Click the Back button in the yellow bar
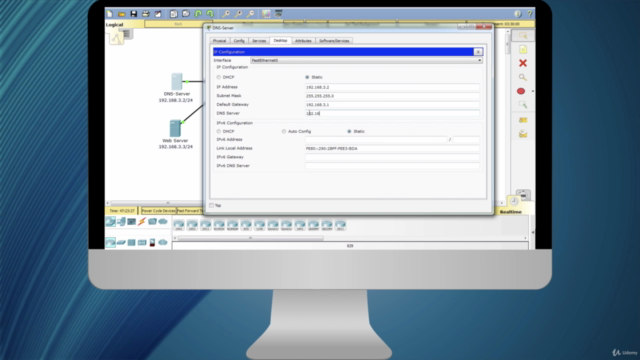The height and width of the screenshot is (360, 640). [x=178, y=24]
